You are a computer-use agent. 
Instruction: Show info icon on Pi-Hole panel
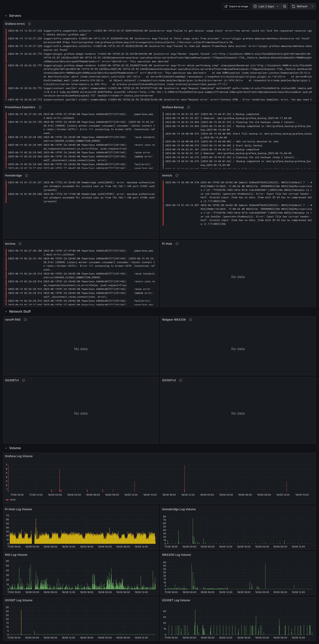pos(177,244)
